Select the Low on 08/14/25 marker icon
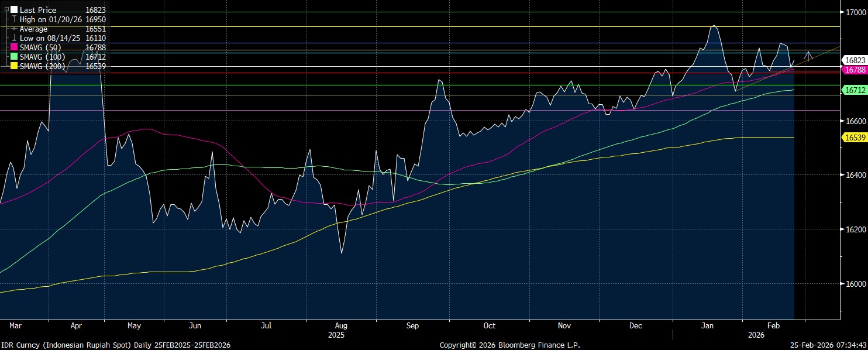The height and width of the screenshot is (350, 868). coord(14,38)
